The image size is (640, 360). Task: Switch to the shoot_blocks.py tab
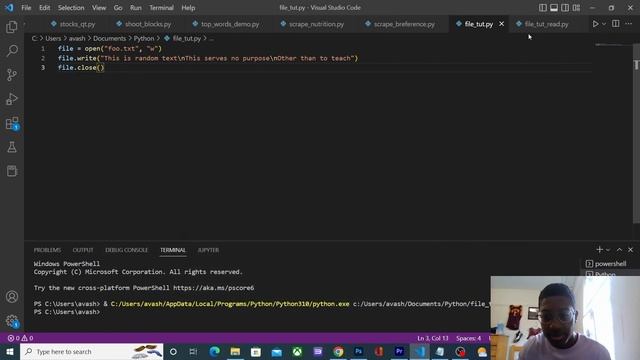tap(144, 24)
